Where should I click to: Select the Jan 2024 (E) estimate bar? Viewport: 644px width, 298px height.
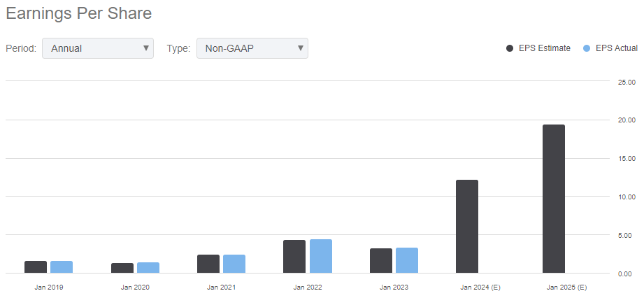[467, 227]
